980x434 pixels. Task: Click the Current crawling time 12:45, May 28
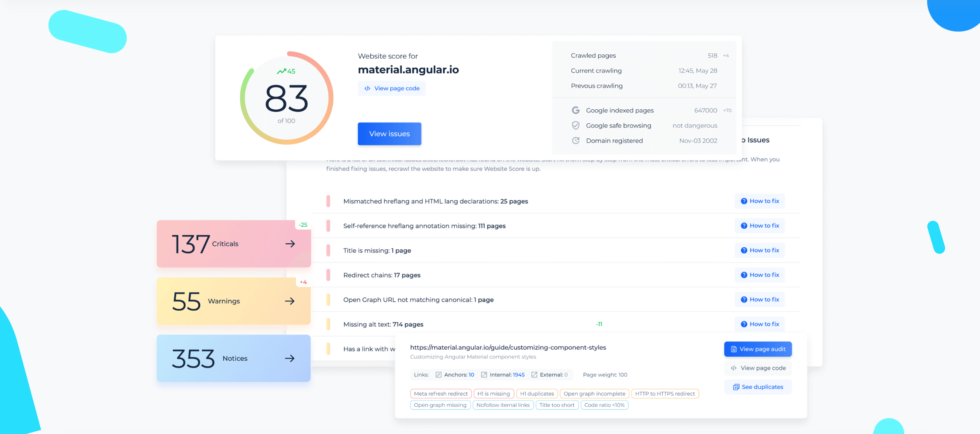click(x=698, y=71)
